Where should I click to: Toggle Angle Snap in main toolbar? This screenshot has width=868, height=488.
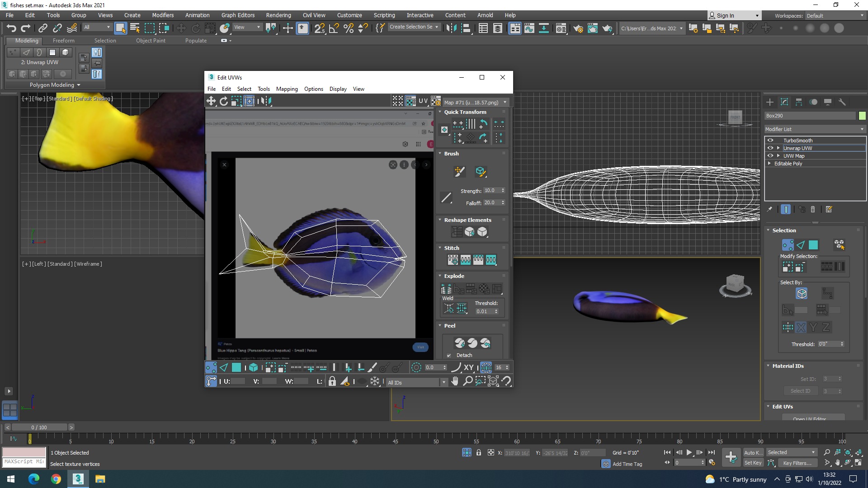(334, 28)
